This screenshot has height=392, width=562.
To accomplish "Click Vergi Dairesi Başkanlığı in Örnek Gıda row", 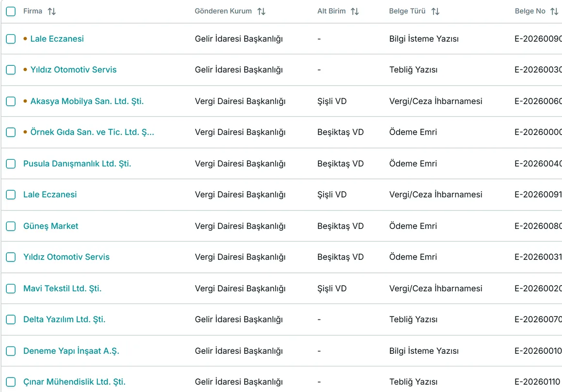I will click(x=240, y=132).
